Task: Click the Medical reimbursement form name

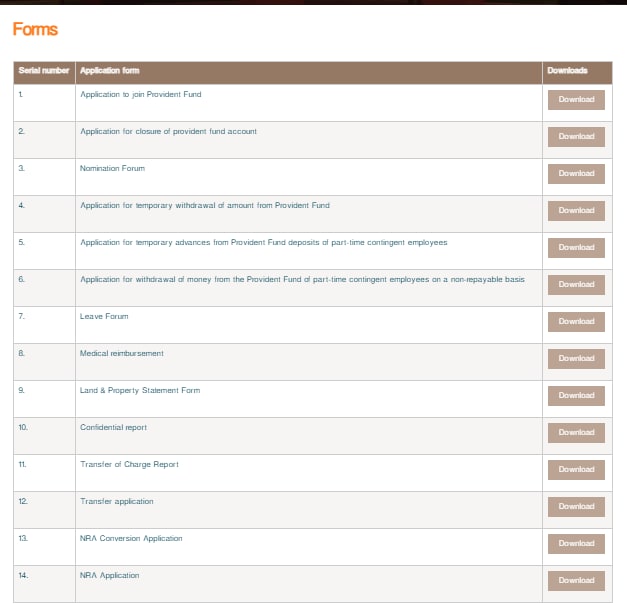Action: 121,353
